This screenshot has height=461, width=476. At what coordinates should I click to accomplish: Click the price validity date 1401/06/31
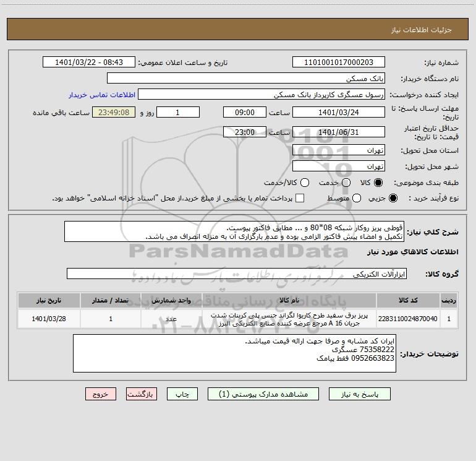click(x=339, y=132)
